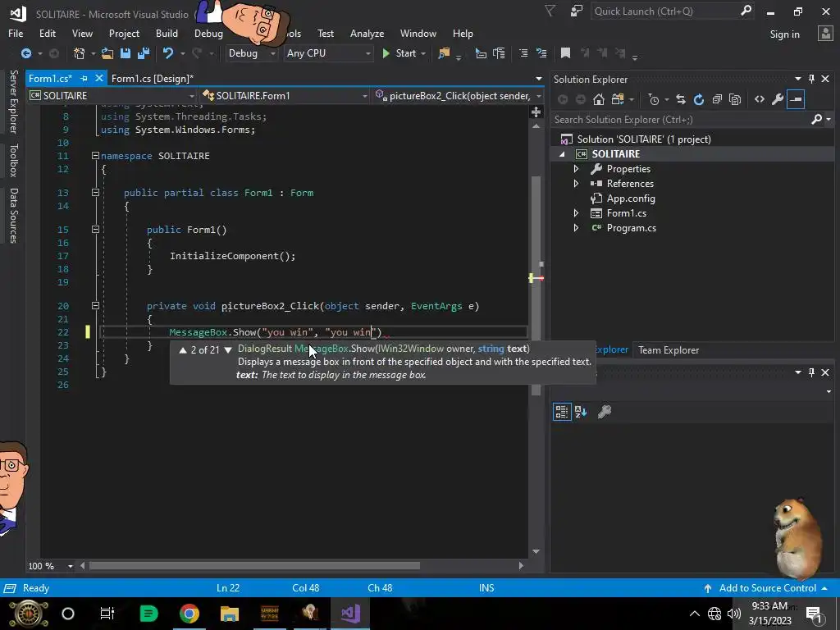Click the New Project toolbar icon
The image size is (840, 630).
click(x=80, y=53)
